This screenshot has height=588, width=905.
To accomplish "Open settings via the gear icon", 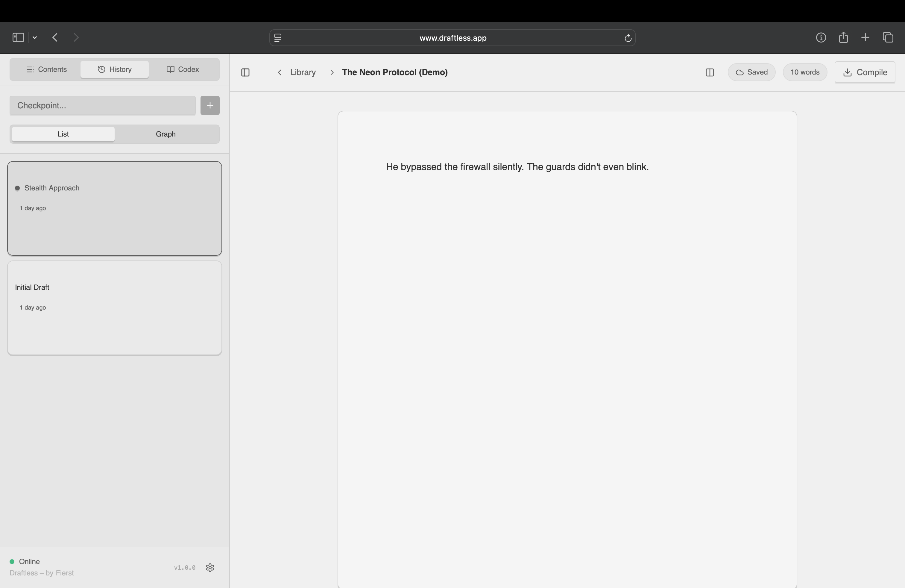I will point(210,567).
